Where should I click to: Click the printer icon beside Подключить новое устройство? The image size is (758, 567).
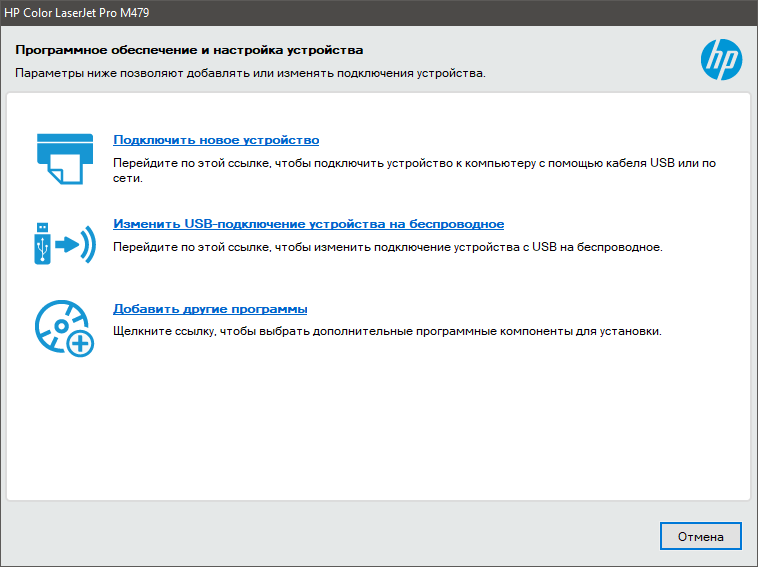[65, 159]
